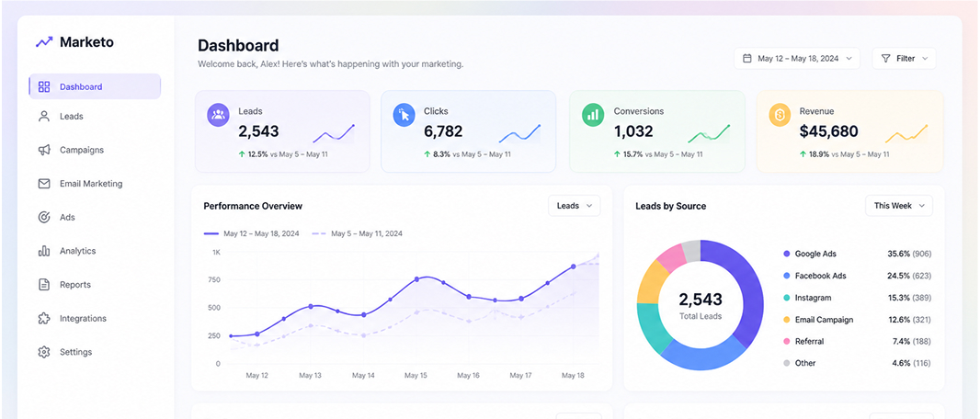980x419 pixels.
Task: Open the May 12 – May 18, 2024 date dropdown
Action: point(797,58)
